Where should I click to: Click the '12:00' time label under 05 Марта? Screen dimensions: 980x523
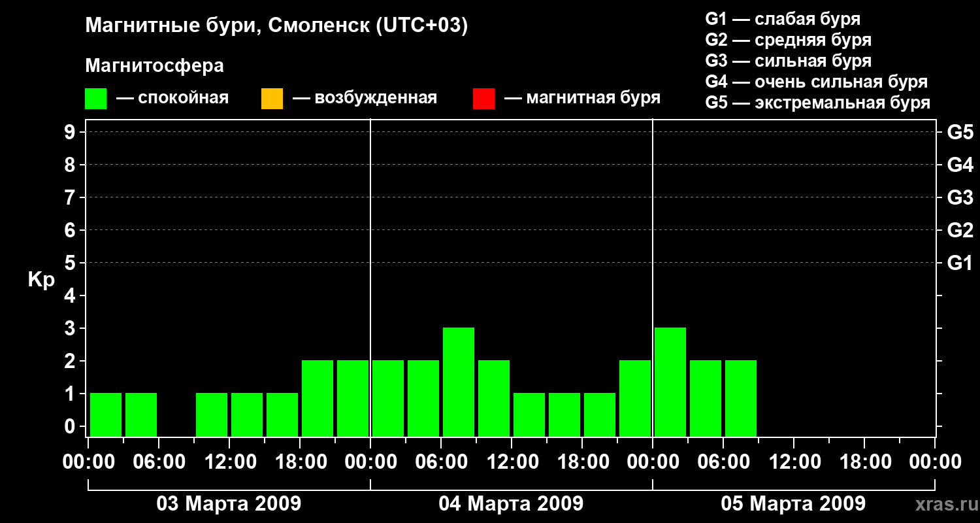point(794,462)
